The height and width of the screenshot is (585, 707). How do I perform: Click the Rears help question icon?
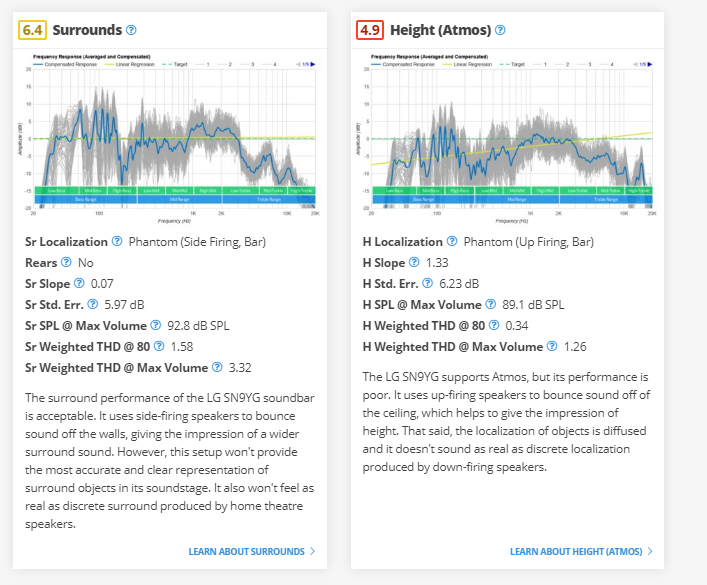66,262
